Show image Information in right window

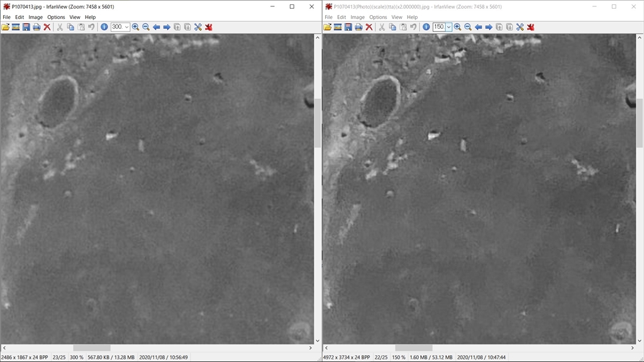click(x=426, y=27)
